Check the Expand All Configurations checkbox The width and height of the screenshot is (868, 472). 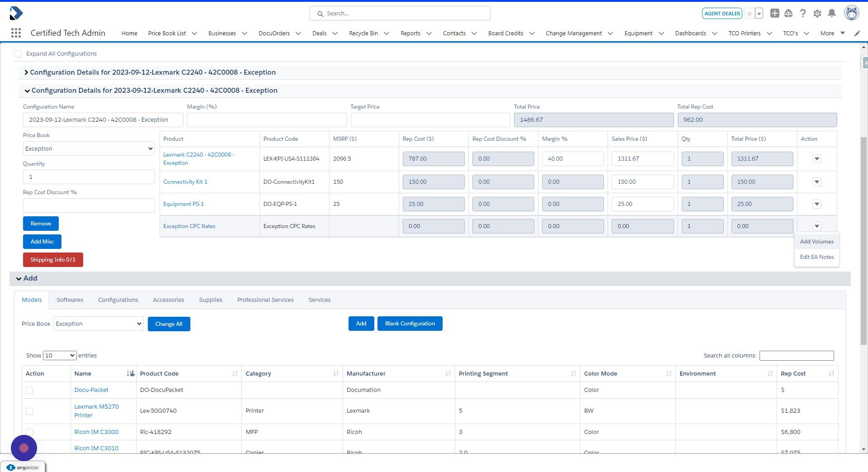18,53
